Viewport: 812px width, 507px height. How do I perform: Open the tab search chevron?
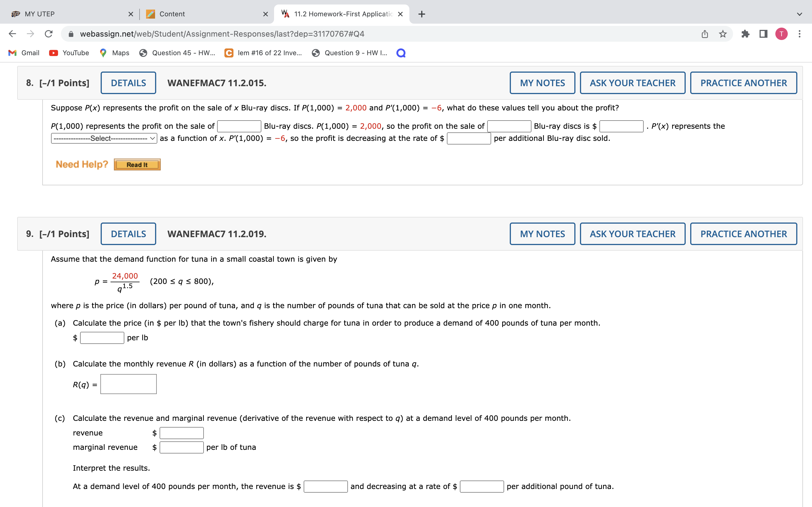[x=800, y=14]
